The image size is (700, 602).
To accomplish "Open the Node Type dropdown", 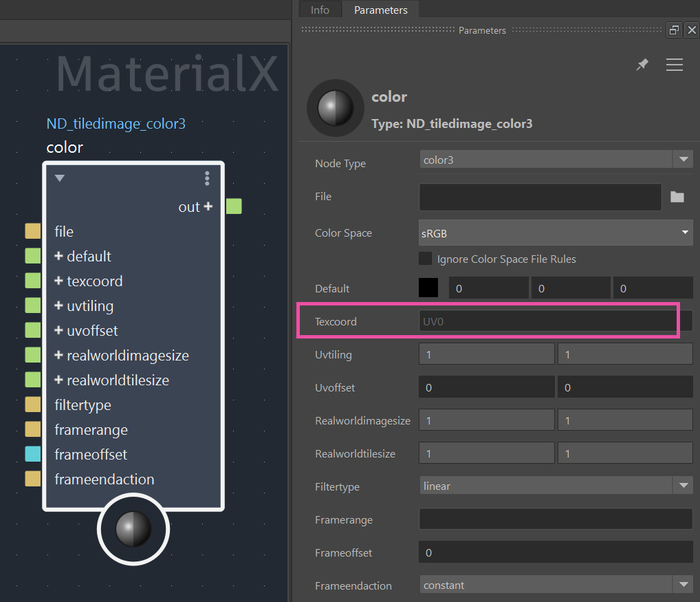I will (x=556, y=160).
